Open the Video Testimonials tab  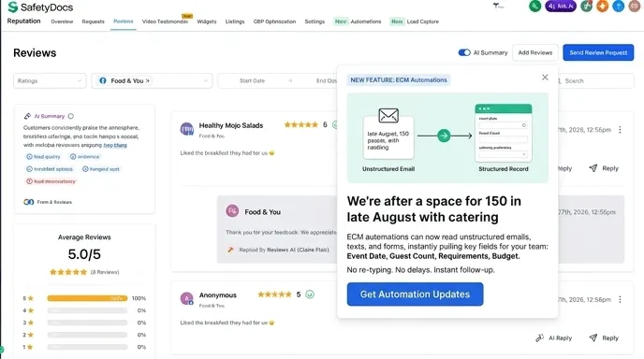coord(165,22)
